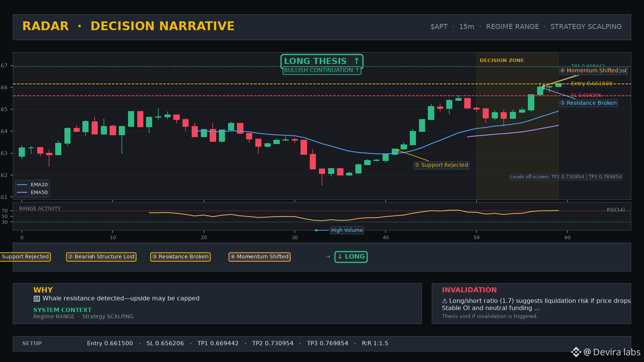Click the WHY heading
The height and width of the screenshot is (362, 644).
tap(43, 290)
